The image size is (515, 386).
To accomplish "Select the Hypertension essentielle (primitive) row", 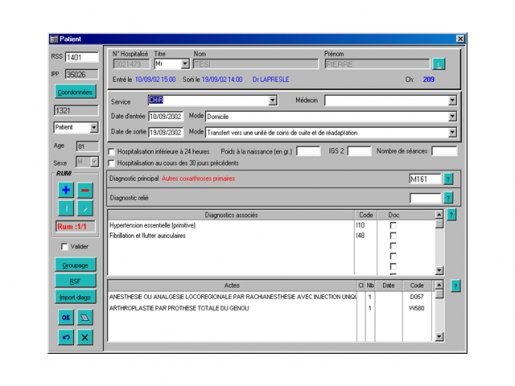I will [231, 225].
